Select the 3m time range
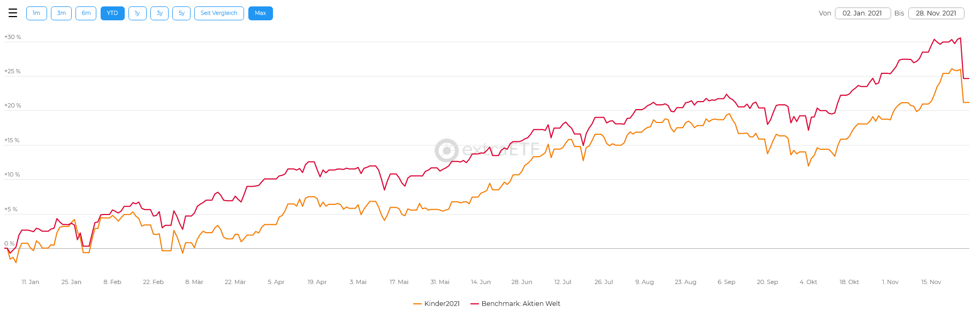 tap(62, 13)
